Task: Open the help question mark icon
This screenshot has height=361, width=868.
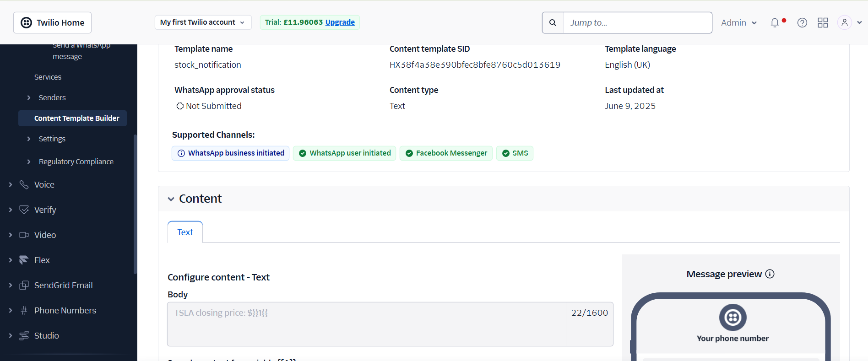Action: pyautogui.click(x=802, y=22)
